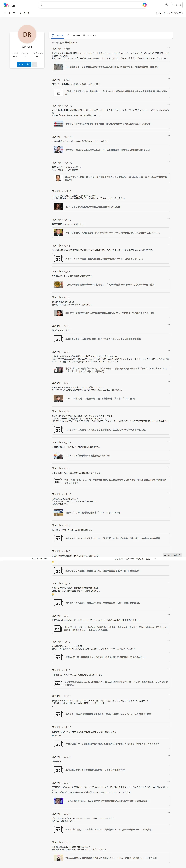Open the 利用規約 footer link
This screenshot has width=186, height=868.
140,559
